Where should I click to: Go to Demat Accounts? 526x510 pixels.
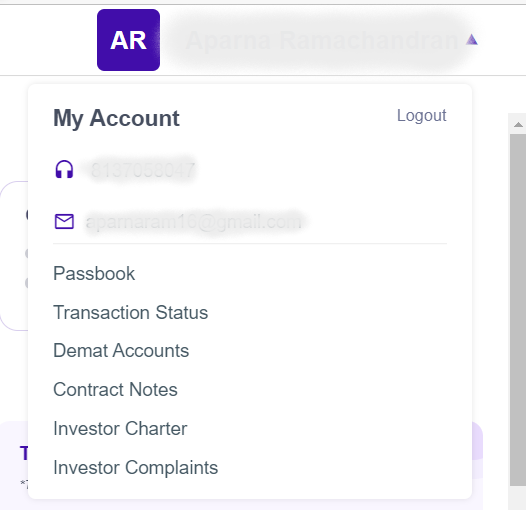point(121,351)
